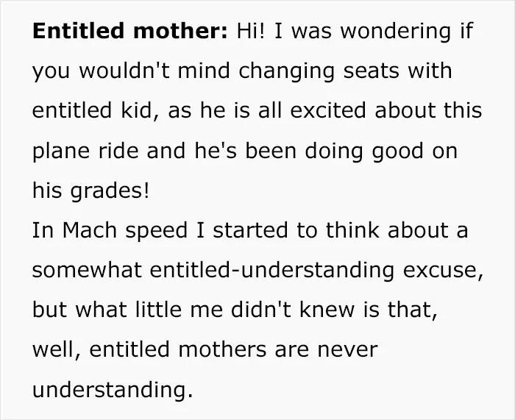Click the word "wondering" in first line
This screenshot has width=515, height=420.
tap(396, 32)
